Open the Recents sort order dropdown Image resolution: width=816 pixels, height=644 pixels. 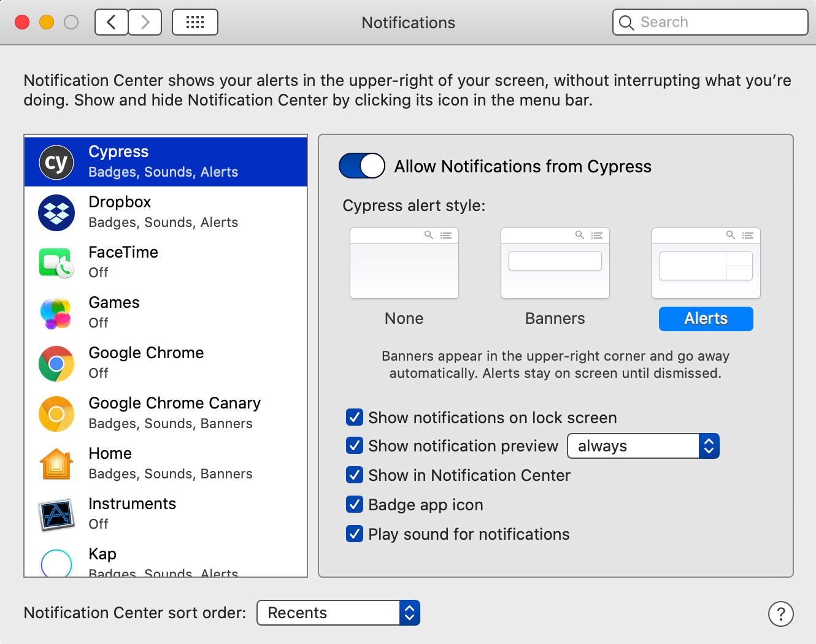tap(338, 613)
